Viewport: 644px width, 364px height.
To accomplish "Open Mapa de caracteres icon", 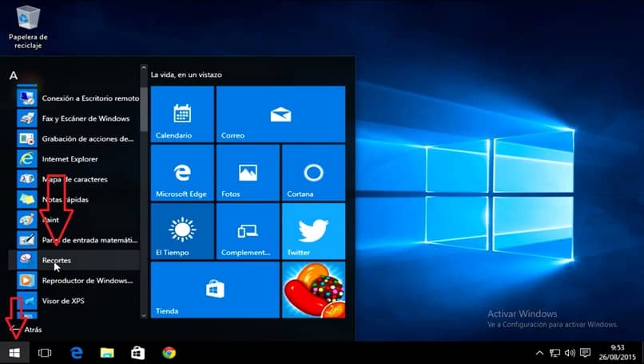I will click(x=27, y=179).
